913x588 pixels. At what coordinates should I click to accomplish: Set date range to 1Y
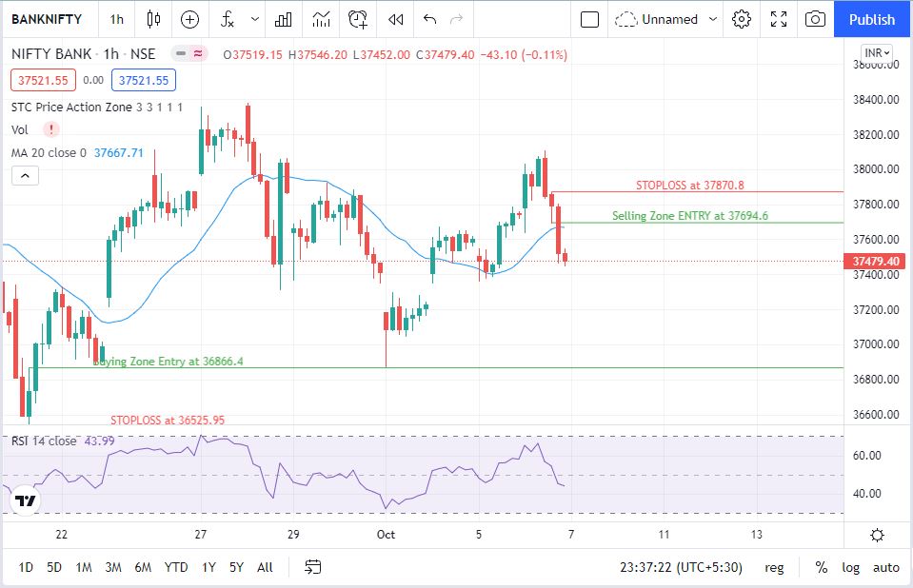[208, 567]
